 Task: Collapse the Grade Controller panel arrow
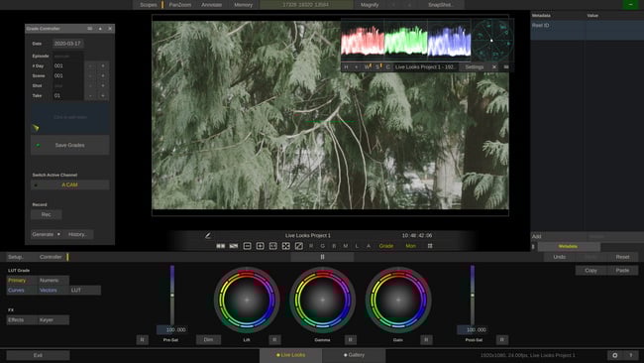pos(100,29)
